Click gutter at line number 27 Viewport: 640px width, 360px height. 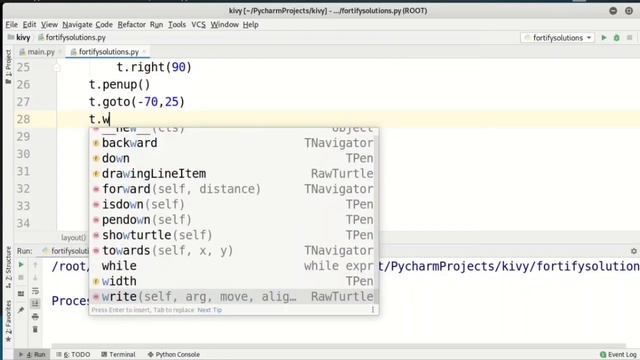click(23, 102)
